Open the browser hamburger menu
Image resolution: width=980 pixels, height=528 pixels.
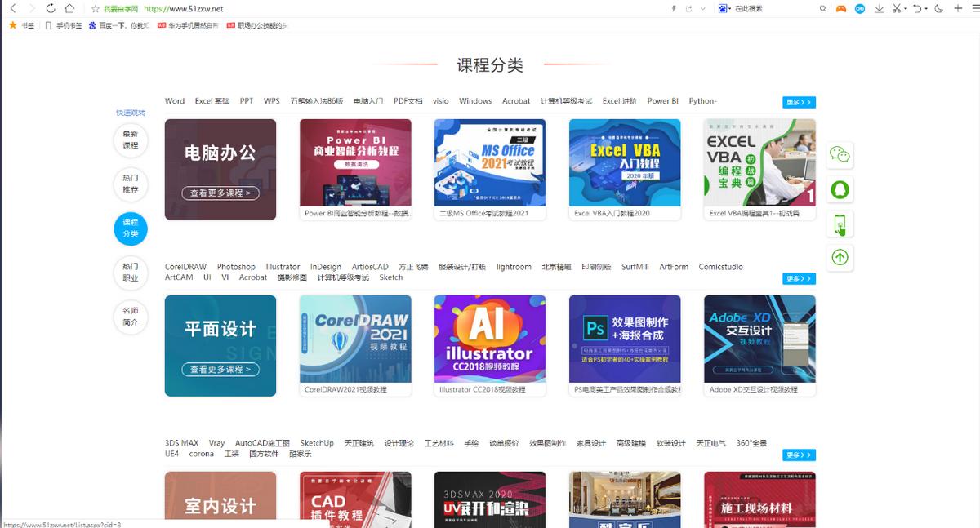(974, 8)
